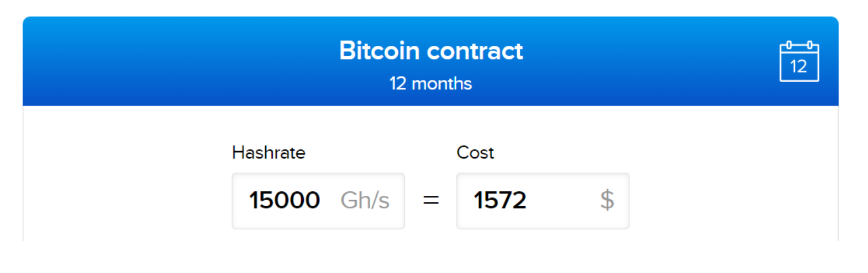Select the 15000 hashrate value

point(284,200)
